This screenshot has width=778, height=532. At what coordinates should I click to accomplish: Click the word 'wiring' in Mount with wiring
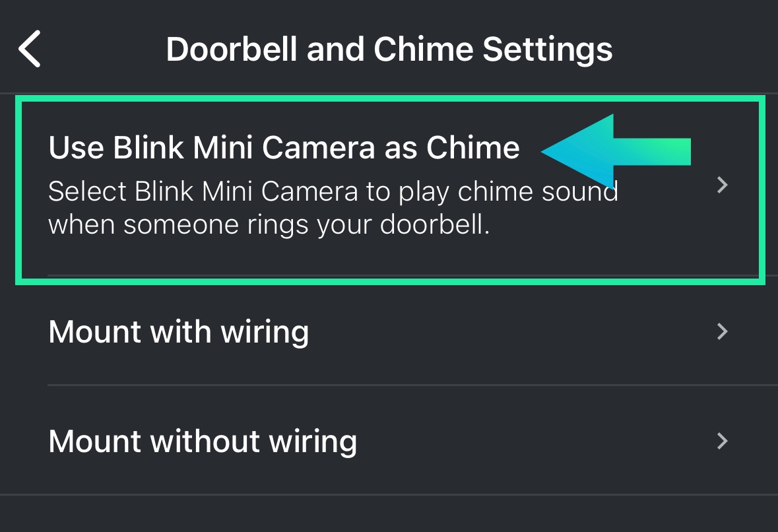click(x=265, y=333)
